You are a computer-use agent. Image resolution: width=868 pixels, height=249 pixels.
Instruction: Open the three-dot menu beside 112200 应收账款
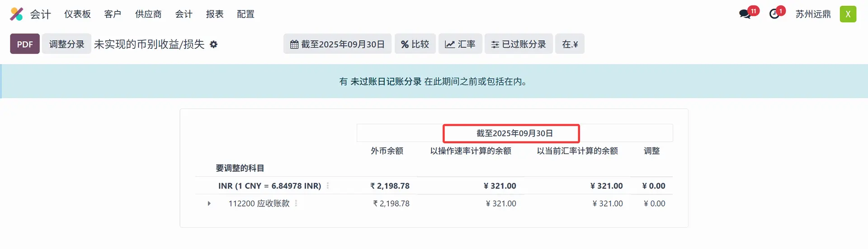(296, 203)
